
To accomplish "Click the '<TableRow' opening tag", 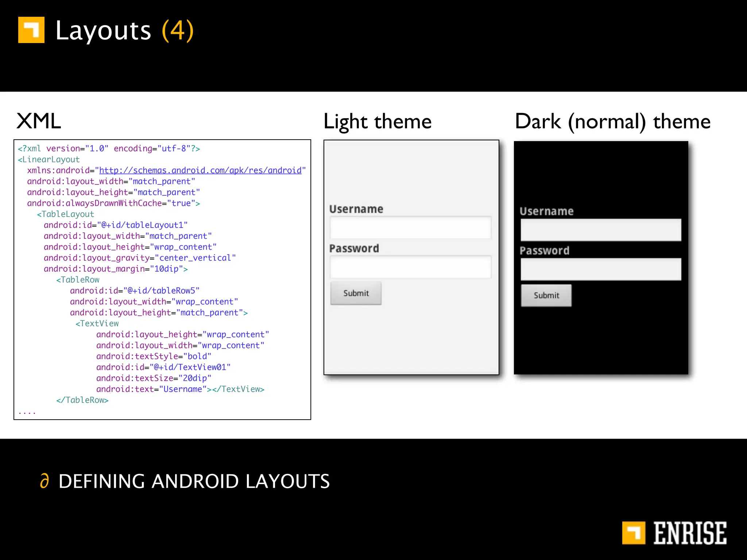I will click(x=78, y=280).
